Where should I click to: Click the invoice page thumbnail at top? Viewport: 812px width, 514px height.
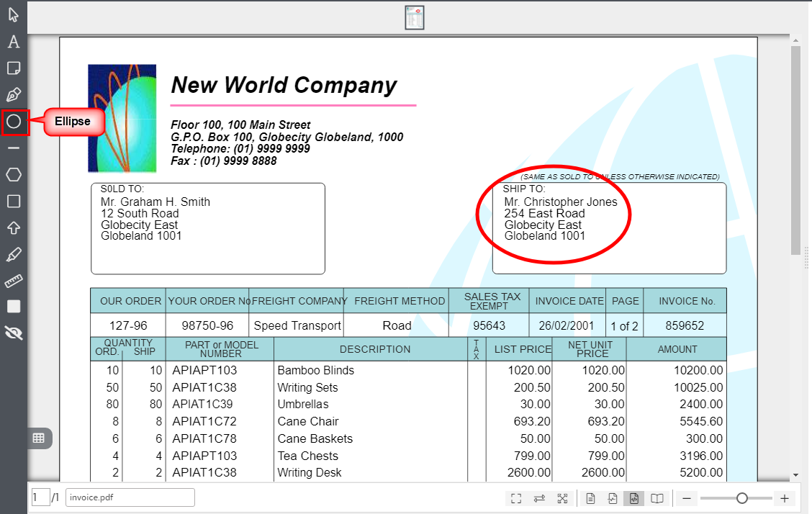pos(414,17)
